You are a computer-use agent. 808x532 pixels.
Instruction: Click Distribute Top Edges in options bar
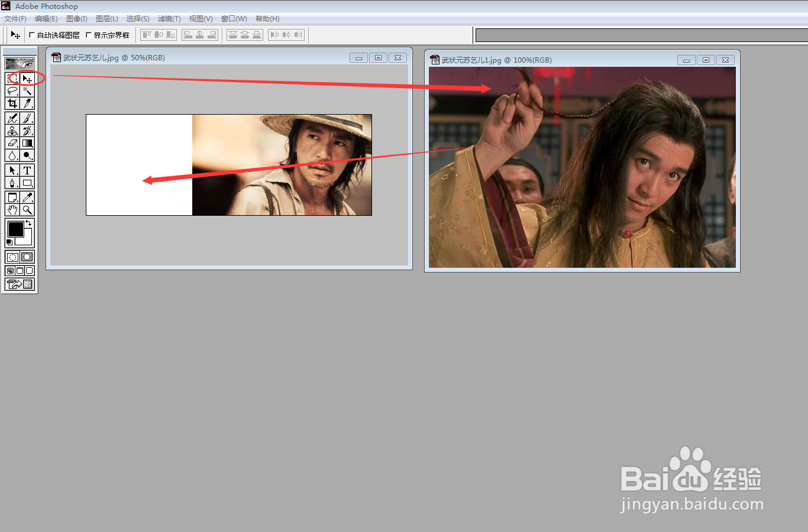click(233, 35)
